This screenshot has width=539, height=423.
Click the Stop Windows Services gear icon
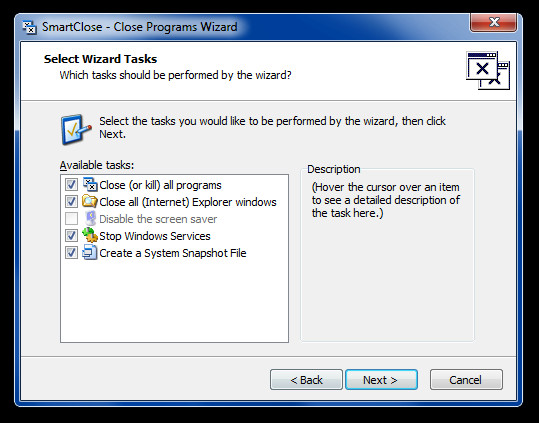[x=90, y=235]
